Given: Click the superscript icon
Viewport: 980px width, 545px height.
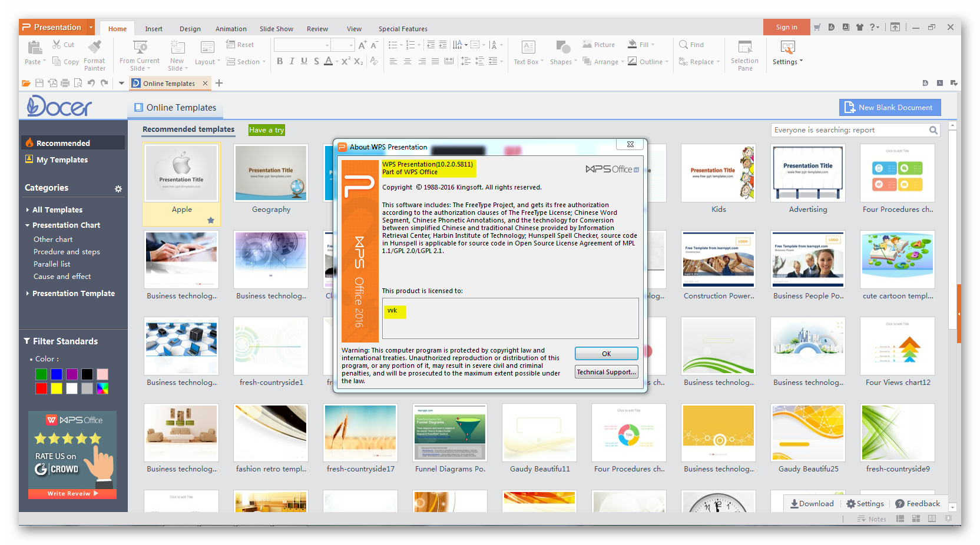Looking at the screenshot, I should 346,61.
